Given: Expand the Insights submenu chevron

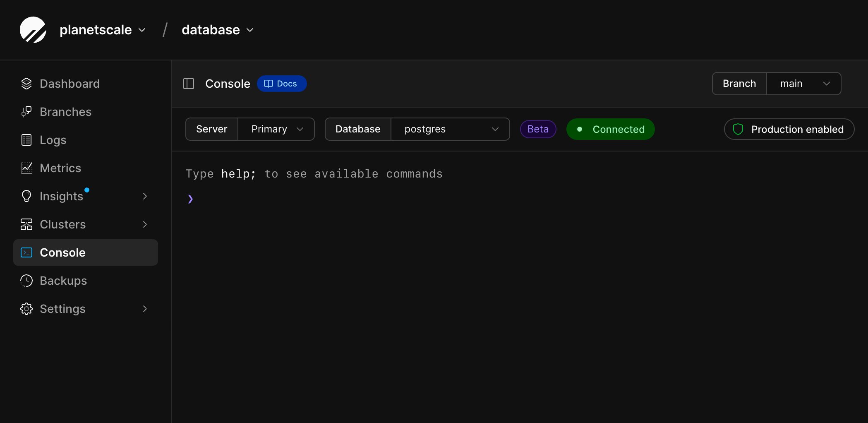Looking at the screenshot, I should pyautogui.click(x=145, y=196).
